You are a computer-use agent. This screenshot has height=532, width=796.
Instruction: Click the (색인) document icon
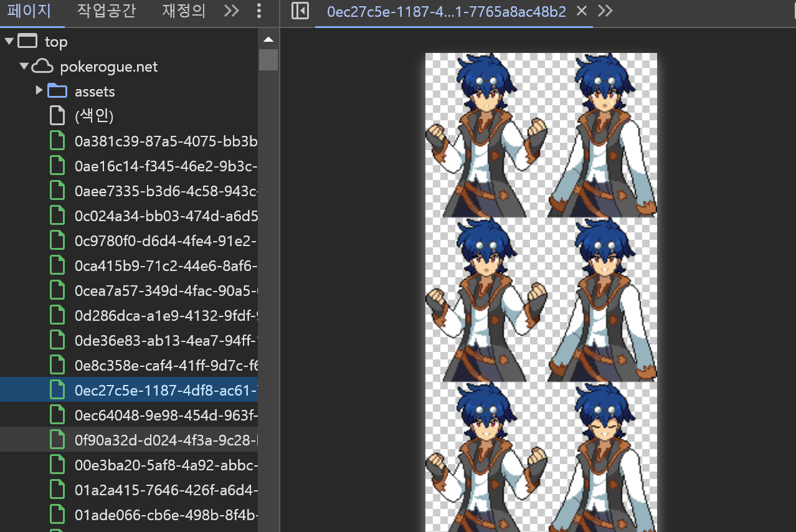pos(57,116)
